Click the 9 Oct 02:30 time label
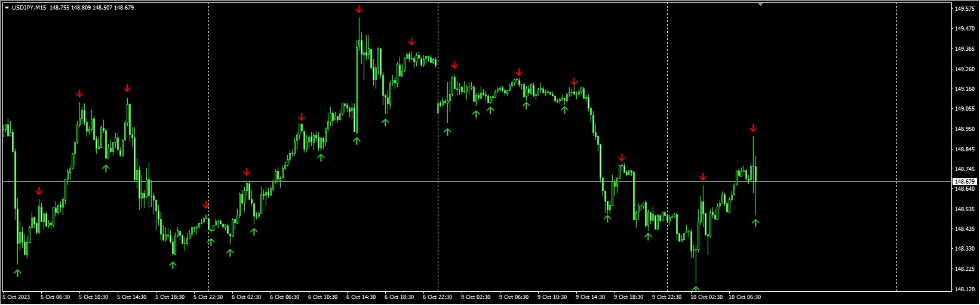 475,297
